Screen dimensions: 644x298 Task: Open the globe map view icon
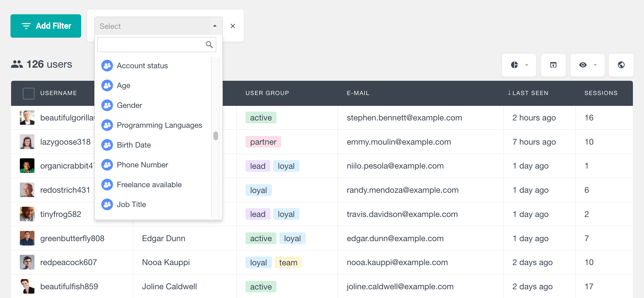click(621, 65)
